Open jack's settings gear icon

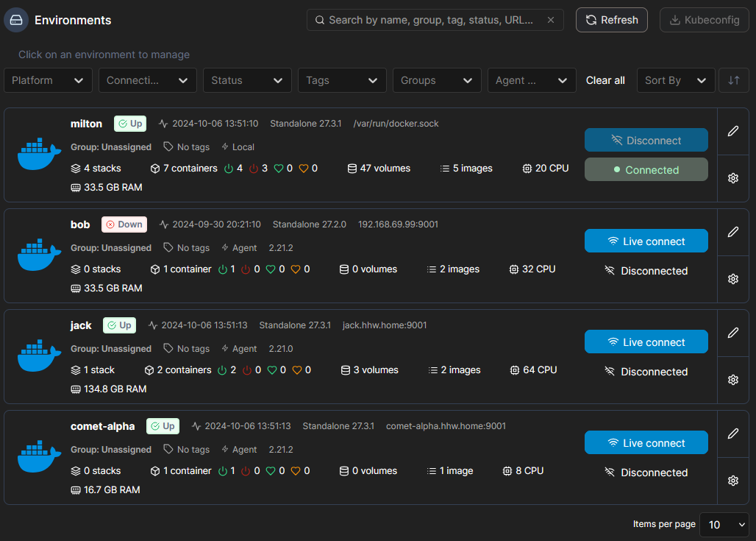[732, 380]
